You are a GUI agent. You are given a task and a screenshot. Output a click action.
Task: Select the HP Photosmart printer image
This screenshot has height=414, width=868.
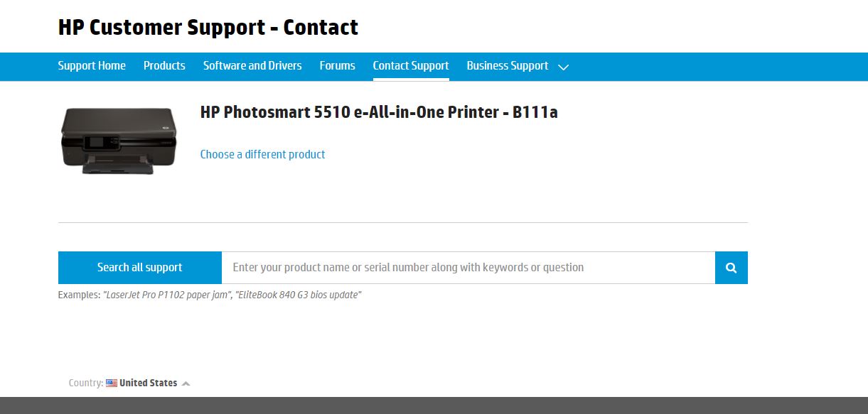[x=118, y=141]
